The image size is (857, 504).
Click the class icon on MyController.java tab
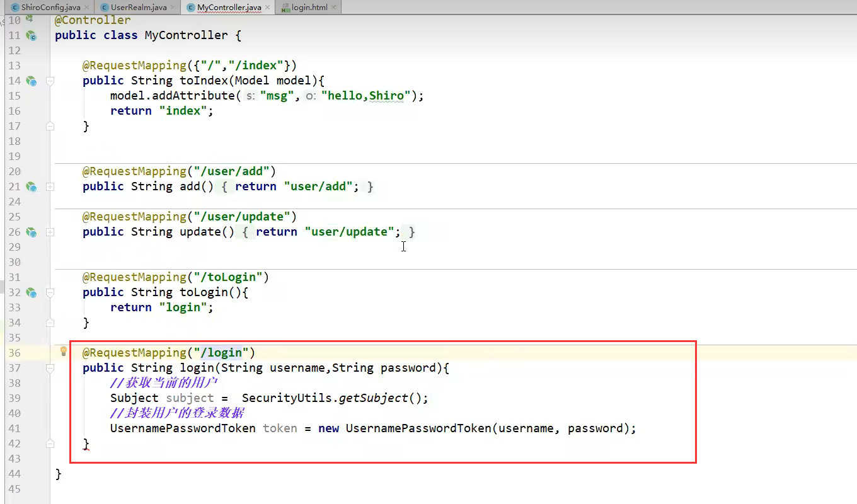click(190, 8)
